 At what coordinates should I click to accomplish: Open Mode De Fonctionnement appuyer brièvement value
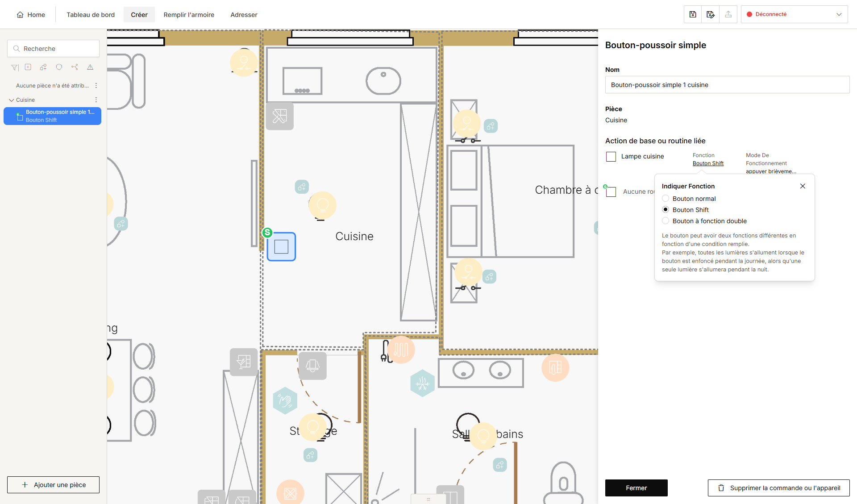pos(771,171)
